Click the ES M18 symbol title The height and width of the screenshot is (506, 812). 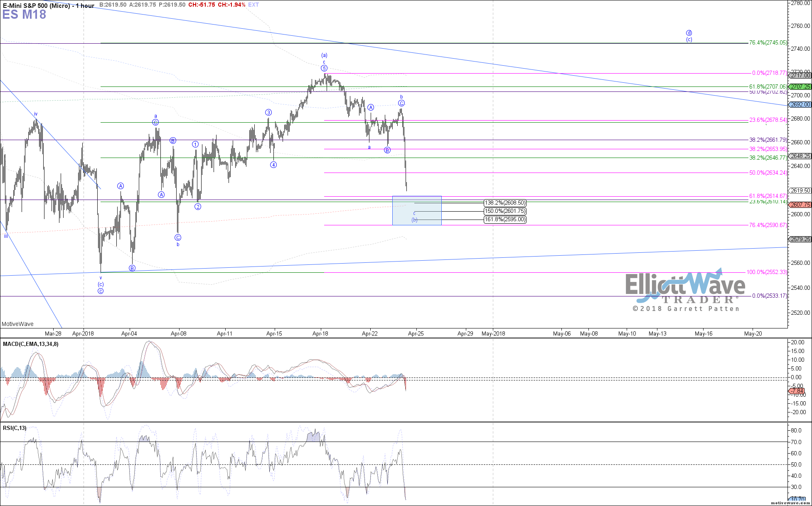click(x=24, y=15)
